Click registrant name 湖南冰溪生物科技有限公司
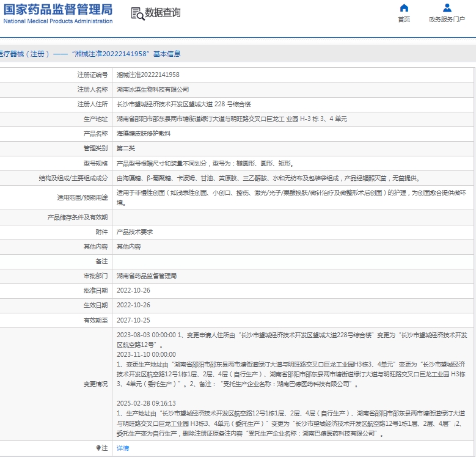The image size is (476, 460). pos(153,90)
